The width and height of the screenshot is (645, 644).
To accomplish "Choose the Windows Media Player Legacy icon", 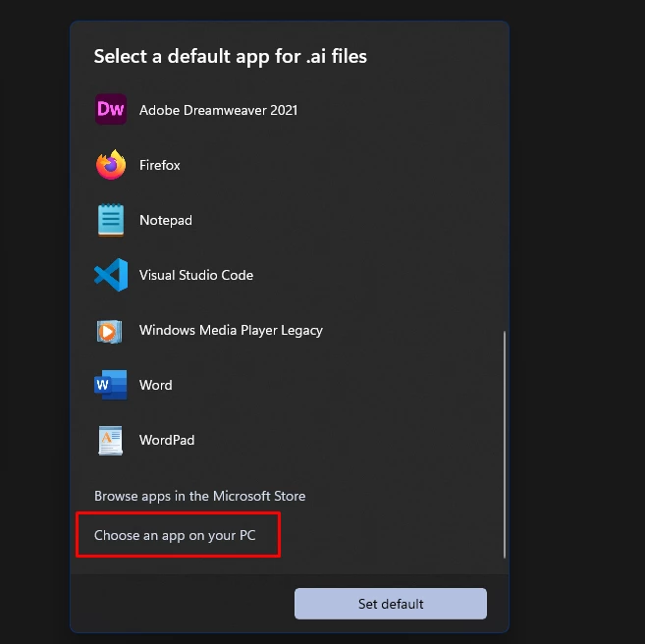I will (x=109, y=331).
